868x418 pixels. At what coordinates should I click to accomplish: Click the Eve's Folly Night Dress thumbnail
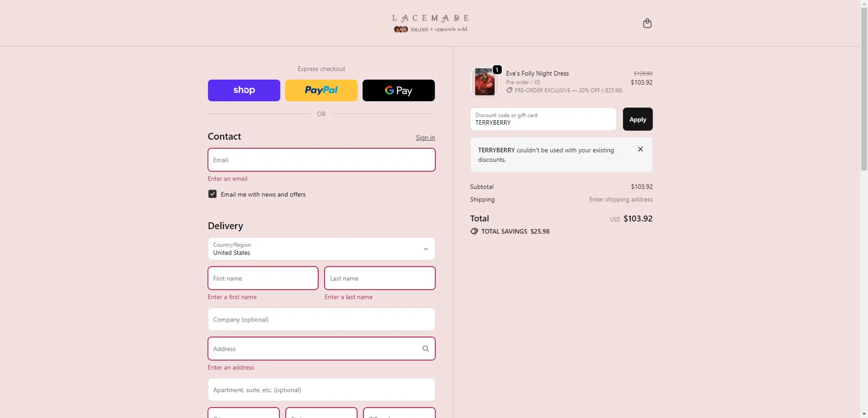coord(484,82)
